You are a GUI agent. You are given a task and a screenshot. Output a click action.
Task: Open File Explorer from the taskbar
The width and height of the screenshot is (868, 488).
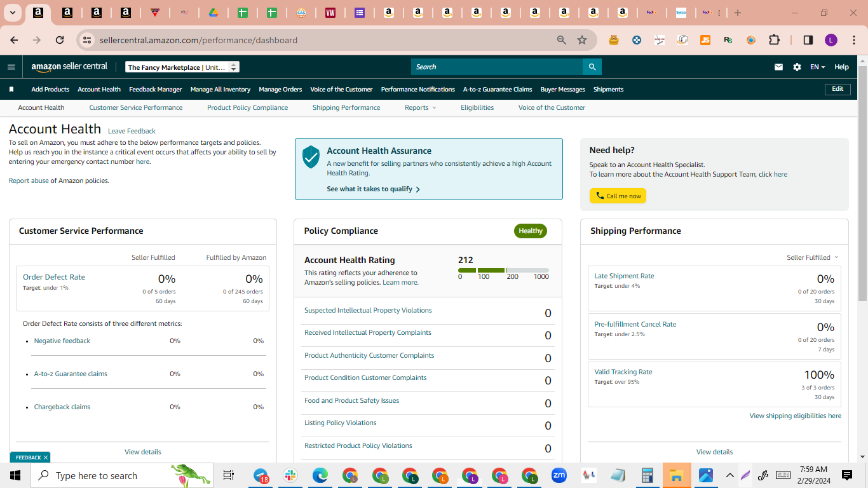point(677,475)
